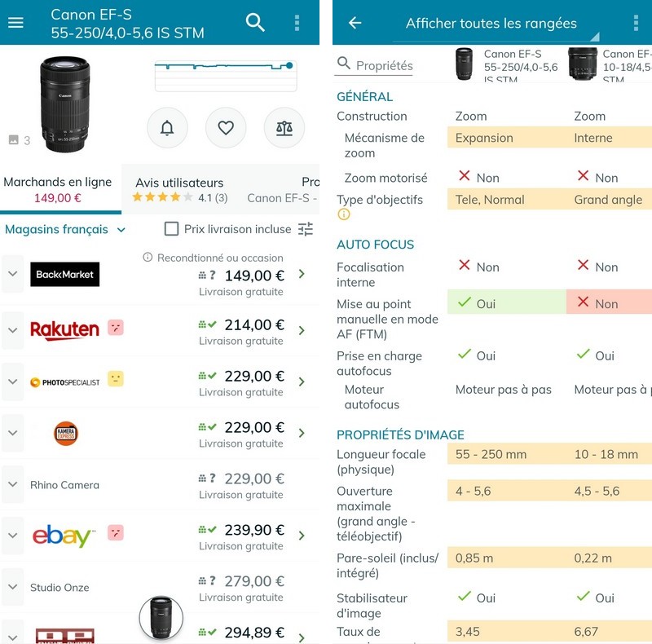652x644 pixels.
Task: Open the hamburger navigation menu
Action: click(15, 23)
